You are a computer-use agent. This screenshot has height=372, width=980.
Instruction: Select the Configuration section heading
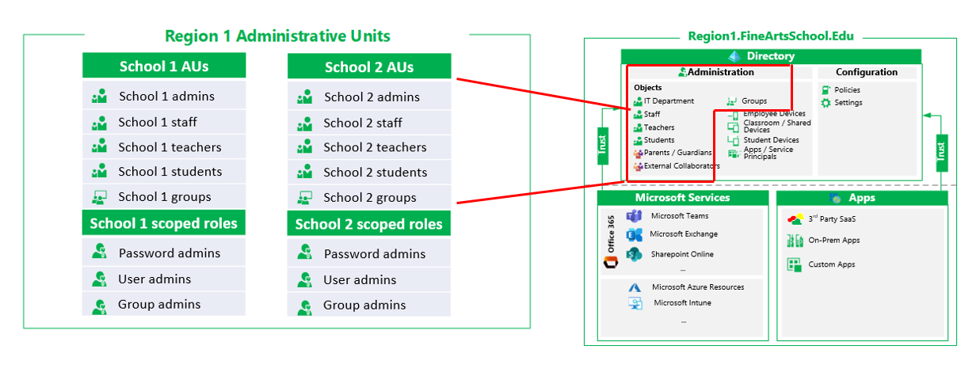pos(867,72)
